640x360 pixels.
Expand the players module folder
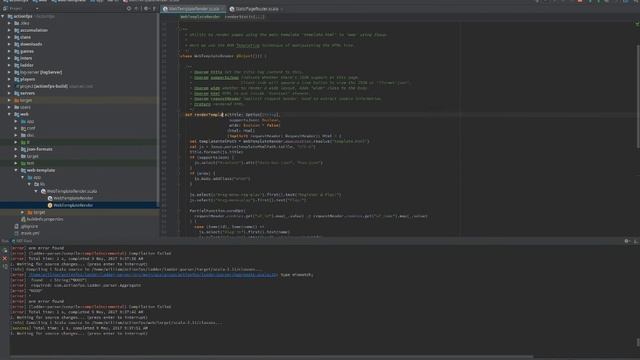[9, 79]
